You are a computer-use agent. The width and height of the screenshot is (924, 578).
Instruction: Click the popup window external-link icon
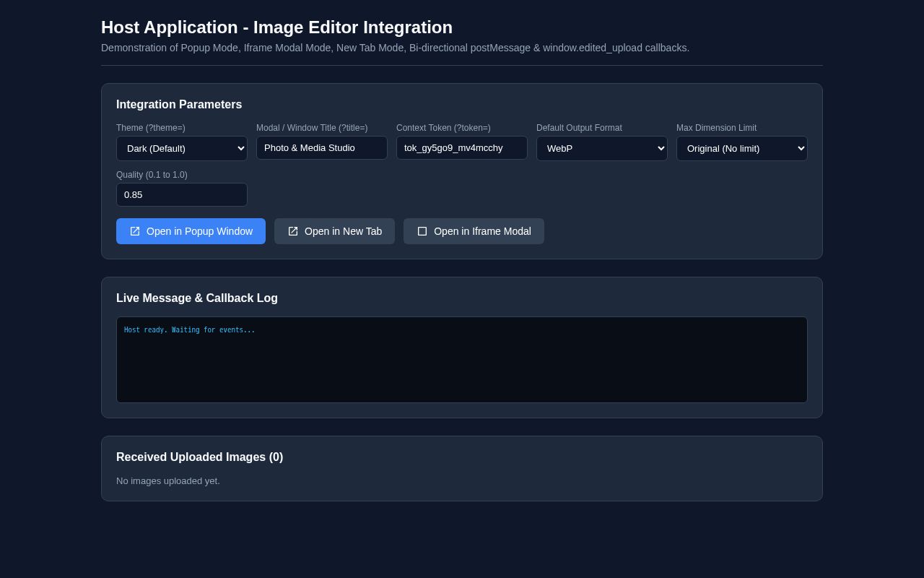135,231
